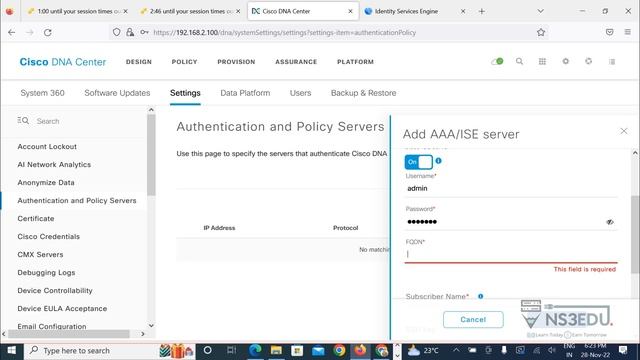Open a new browser tab
This screenshot has width=640, height=360.
[482, 11]
